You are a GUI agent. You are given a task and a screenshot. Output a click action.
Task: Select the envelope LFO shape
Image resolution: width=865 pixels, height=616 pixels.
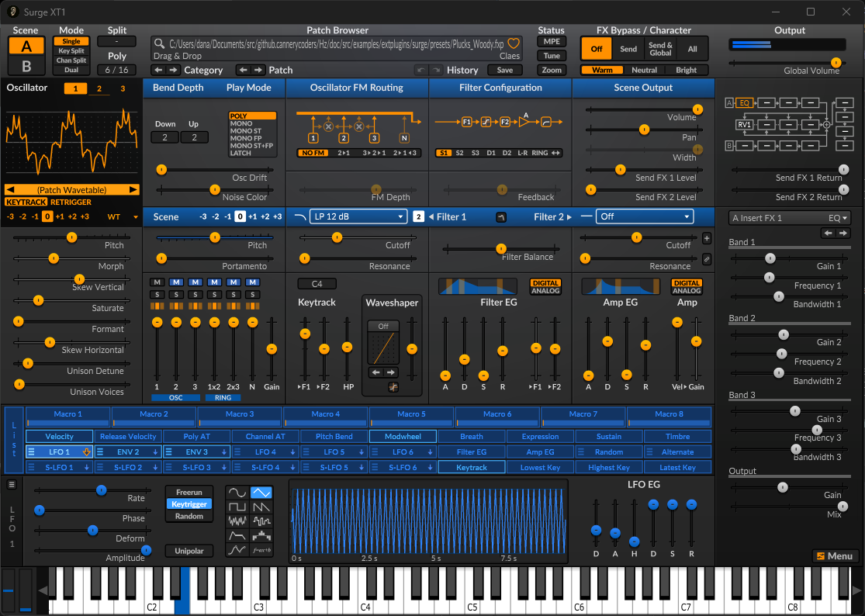point(237,535)
